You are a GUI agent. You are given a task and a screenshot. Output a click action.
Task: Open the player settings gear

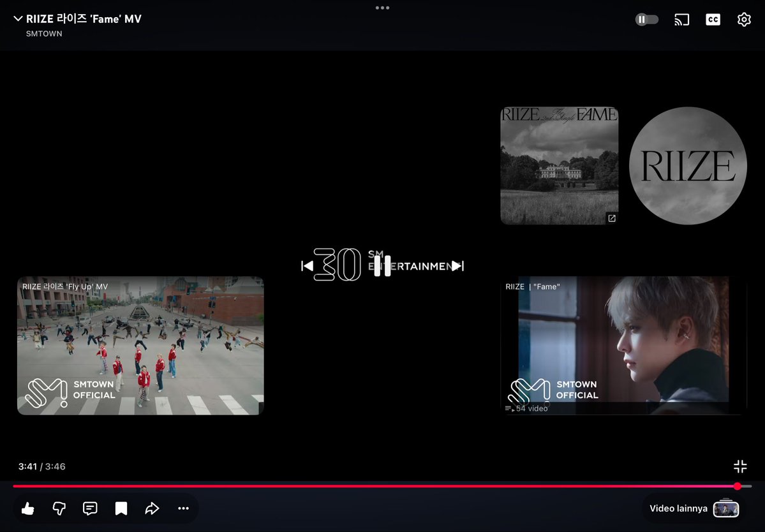click(x=744, y=20)
